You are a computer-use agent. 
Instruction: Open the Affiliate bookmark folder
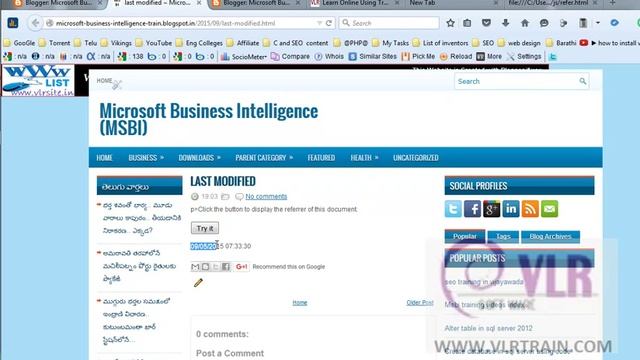(x=243, y=43)
